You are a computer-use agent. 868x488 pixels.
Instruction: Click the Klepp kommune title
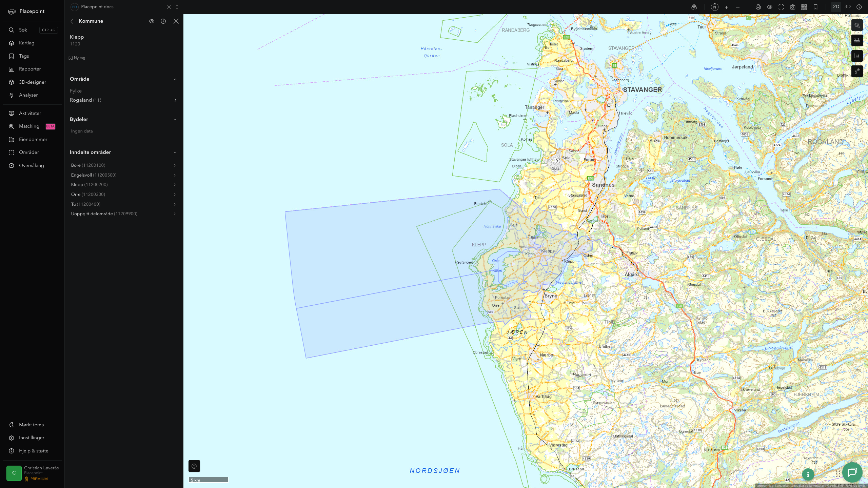(x=77, y=37)
